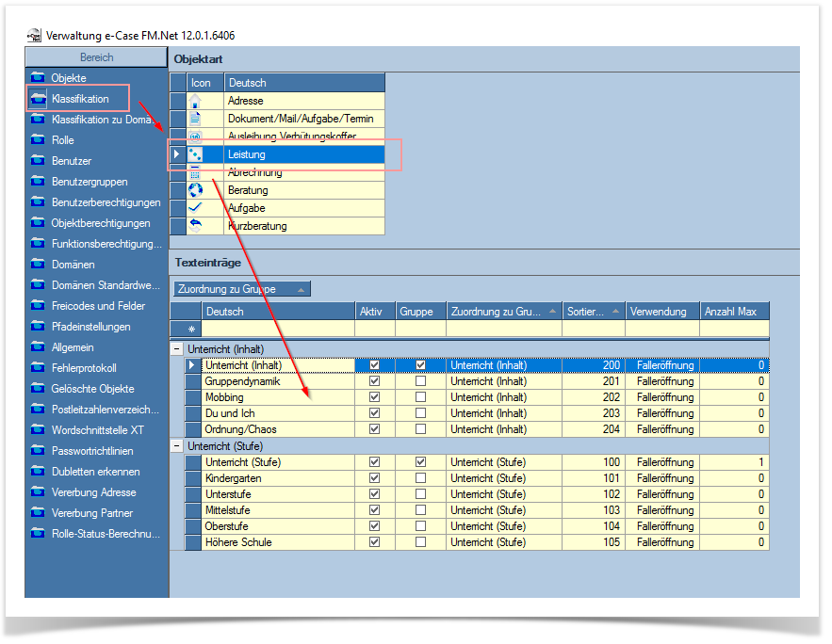The image size is (832, 644).
Task: Click the folder icon beside Rolle
Action: (38, 140)
